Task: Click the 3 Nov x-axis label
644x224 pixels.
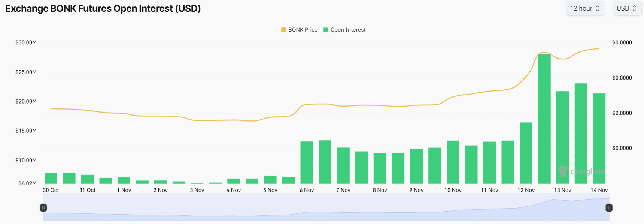Action: click(x=197, y=190)
